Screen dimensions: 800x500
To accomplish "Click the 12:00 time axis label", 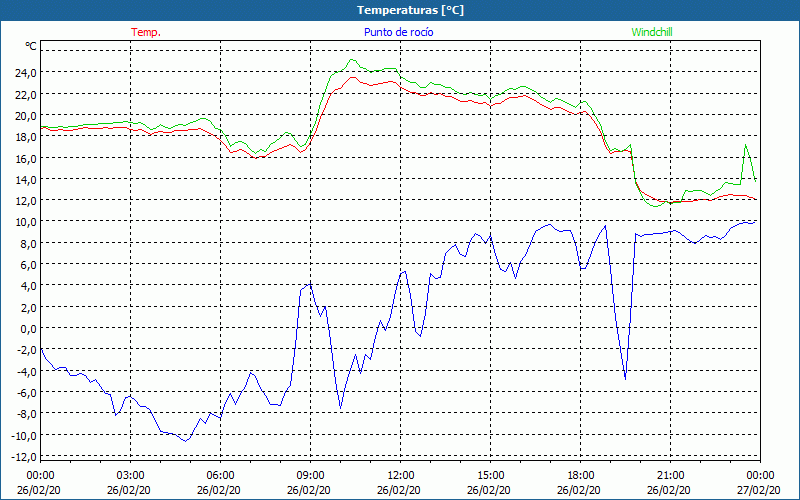I will pos(401,476).
